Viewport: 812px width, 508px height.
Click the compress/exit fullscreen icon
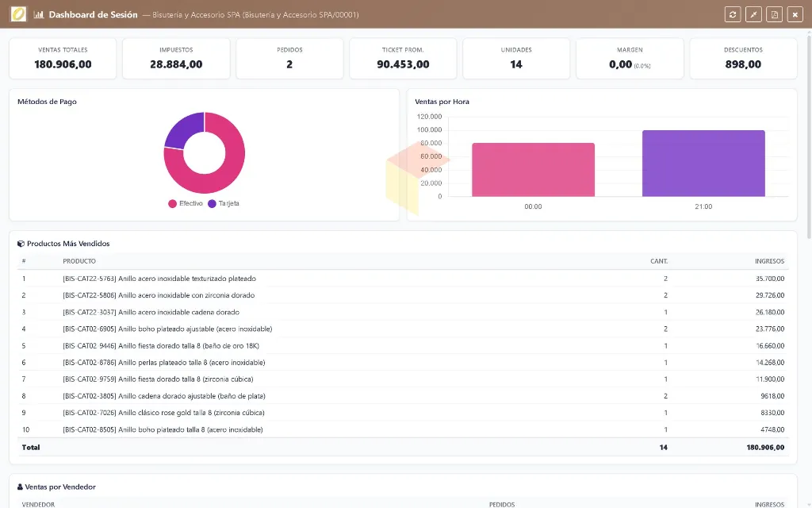(x=753, y=14)
